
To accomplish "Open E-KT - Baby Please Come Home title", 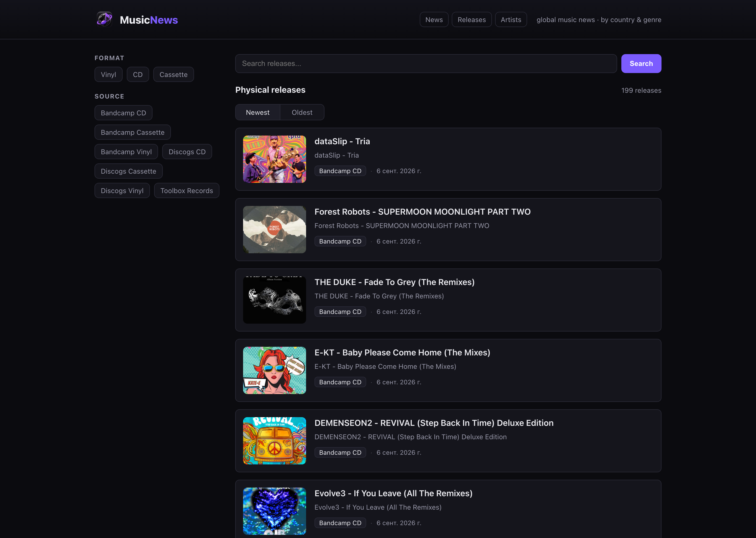I will coord(402,353).
